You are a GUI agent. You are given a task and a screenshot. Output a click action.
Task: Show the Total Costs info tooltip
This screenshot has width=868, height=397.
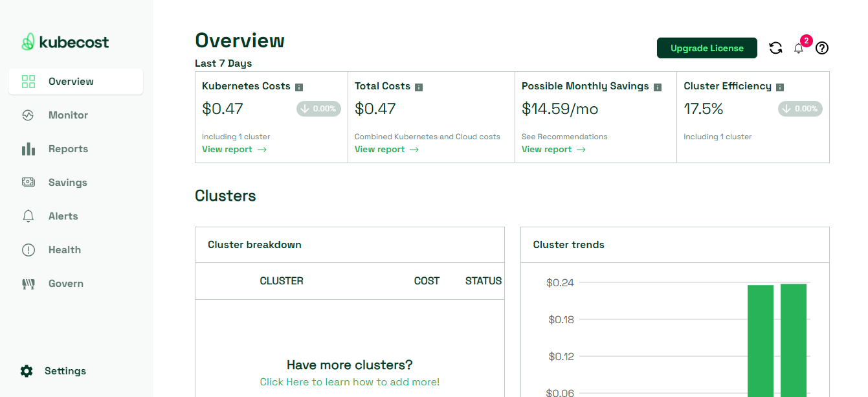[x=419, y=86]
